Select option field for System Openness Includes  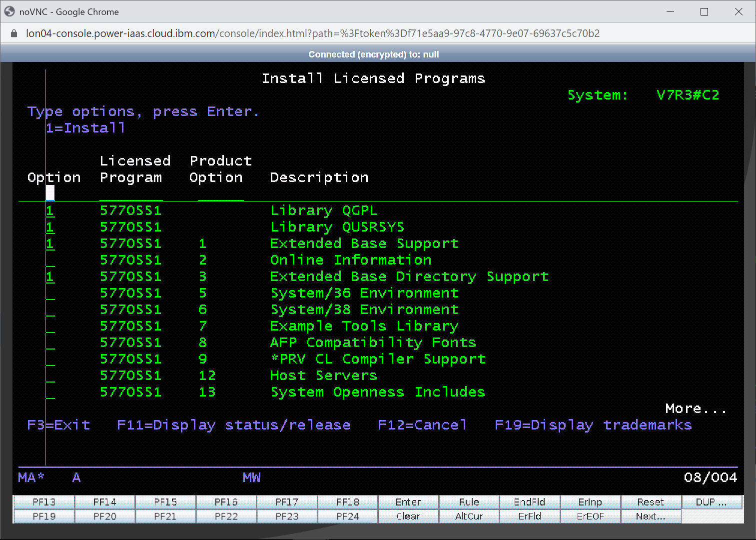(50, 392)
